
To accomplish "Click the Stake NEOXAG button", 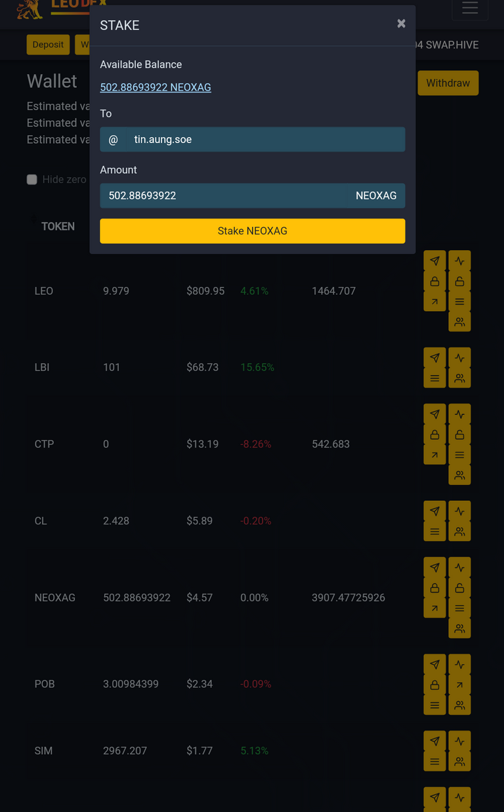I will click(253, 231).
